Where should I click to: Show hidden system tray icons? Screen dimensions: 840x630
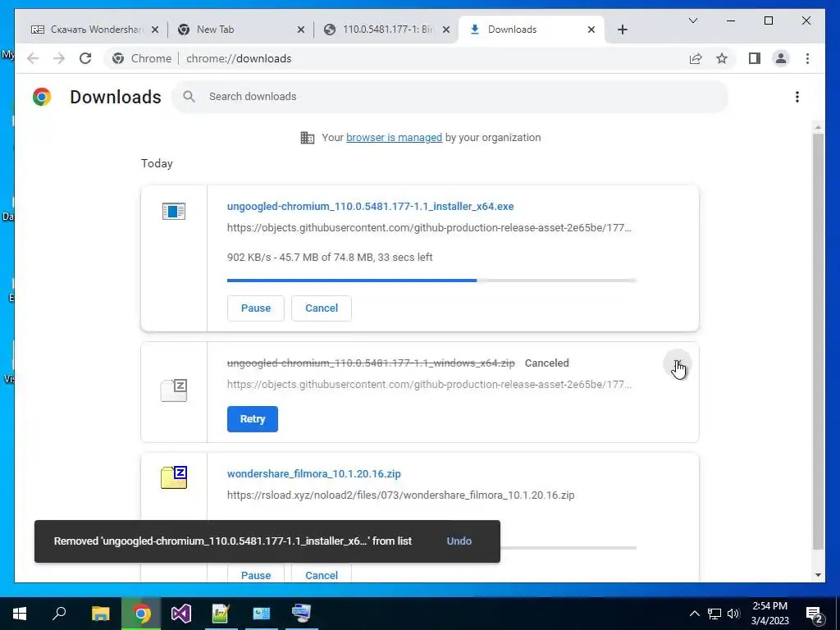coord(694,614)
